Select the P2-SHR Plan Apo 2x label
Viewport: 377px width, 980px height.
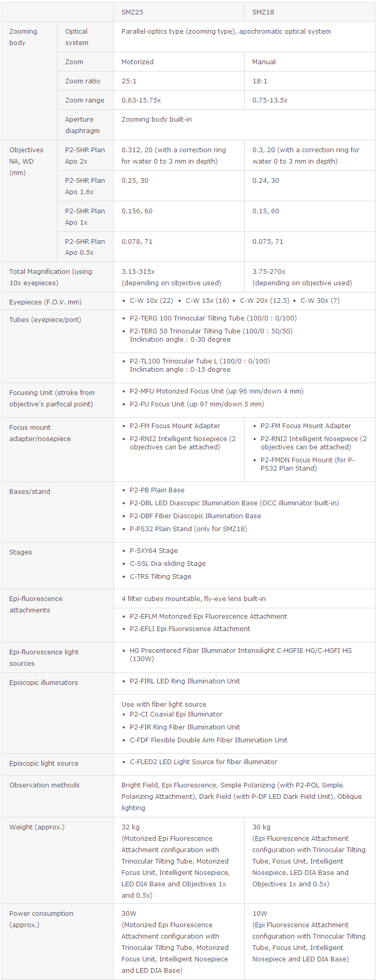(x=85, y=155)
